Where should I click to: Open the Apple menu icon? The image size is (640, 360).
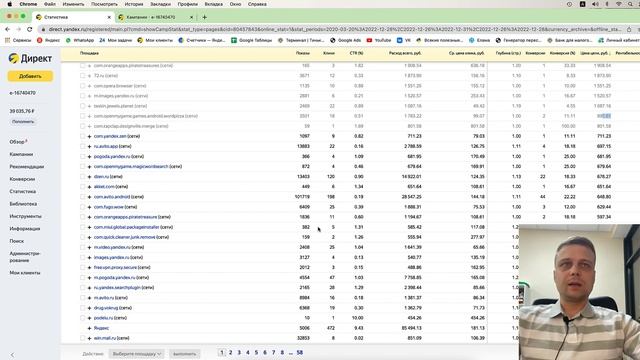click(9, 4)
